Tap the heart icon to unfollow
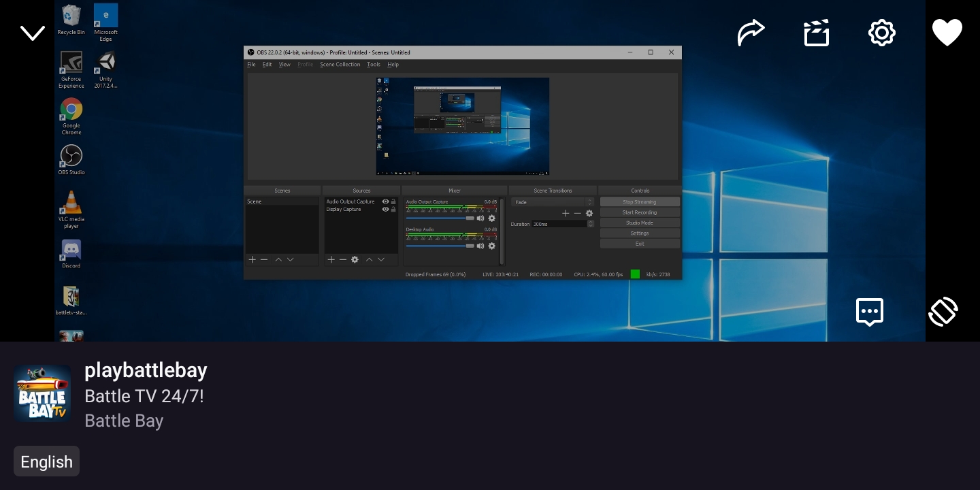This screenshot has height=490, width=980. click(x=947, y=33)
